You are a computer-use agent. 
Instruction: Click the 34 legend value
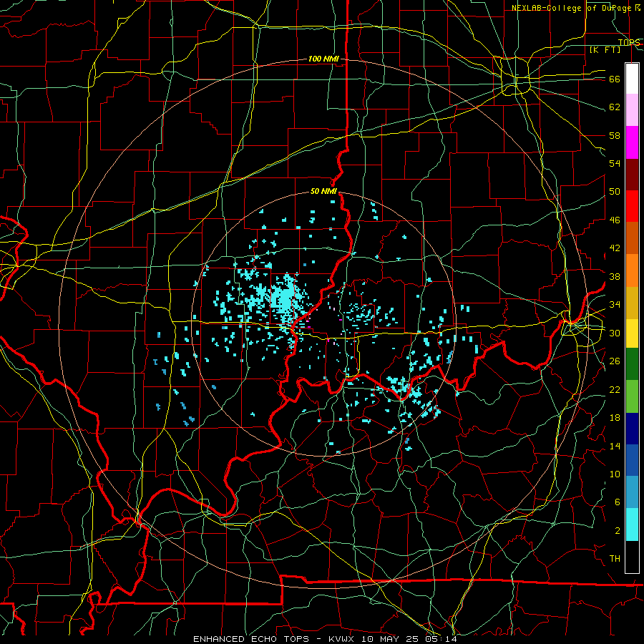coord(615,305)
